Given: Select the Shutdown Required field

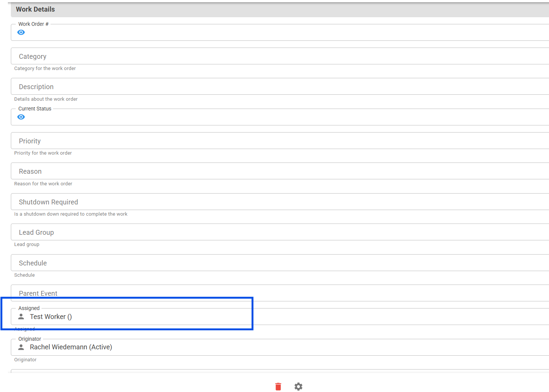Looking at the screenshot, I should [x=280, y=202].
